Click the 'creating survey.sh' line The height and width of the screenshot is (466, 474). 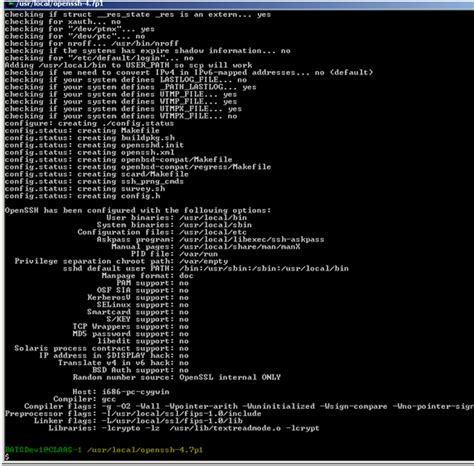[x=85, y=189]
